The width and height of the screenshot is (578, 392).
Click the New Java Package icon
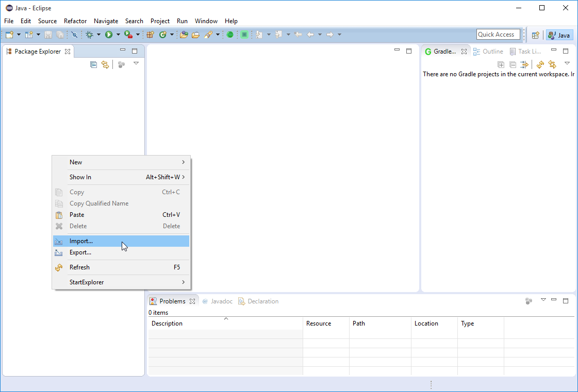pos(150,35)
